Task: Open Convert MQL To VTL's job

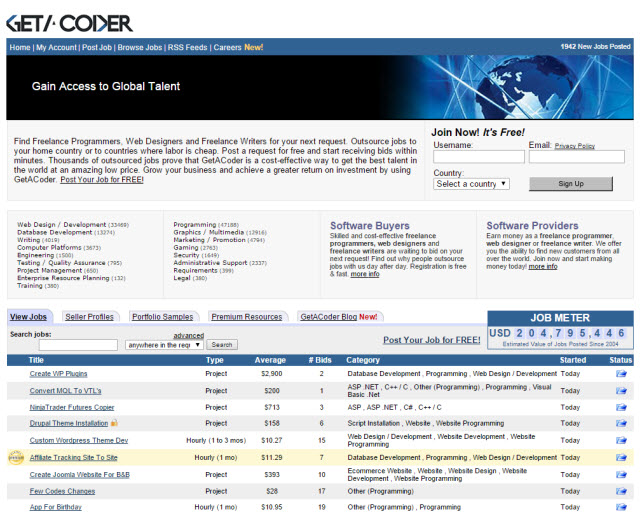Action: point(65,391)
